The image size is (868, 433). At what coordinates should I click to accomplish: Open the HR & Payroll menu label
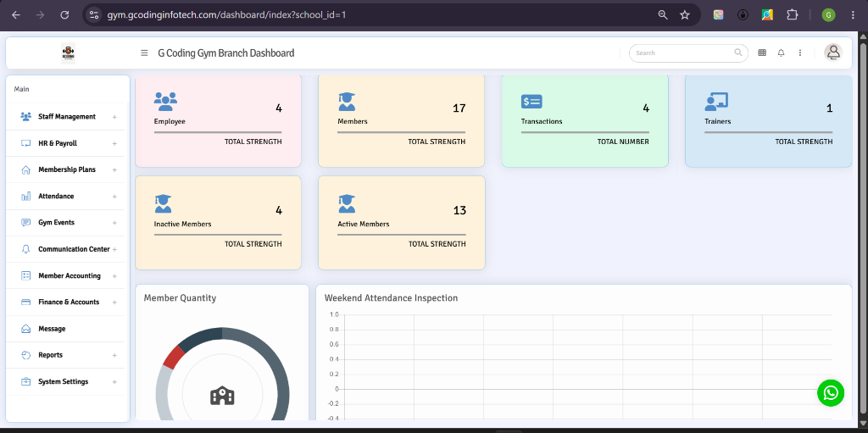tap(58, 143)
